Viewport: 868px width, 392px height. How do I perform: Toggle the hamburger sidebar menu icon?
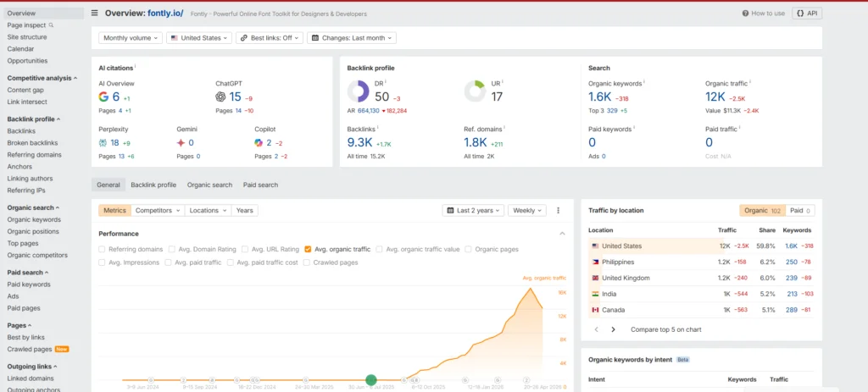click(95, 14)
